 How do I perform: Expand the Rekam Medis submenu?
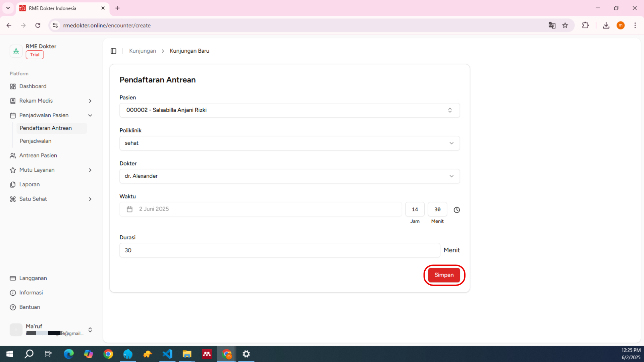[x=90, y=101]
